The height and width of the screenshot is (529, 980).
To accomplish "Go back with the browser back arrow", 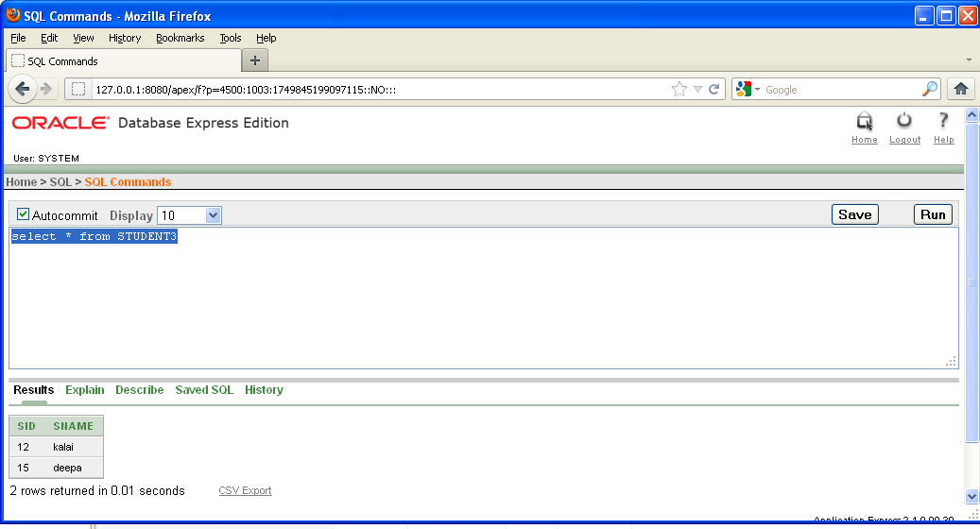I will click(23, 90).
